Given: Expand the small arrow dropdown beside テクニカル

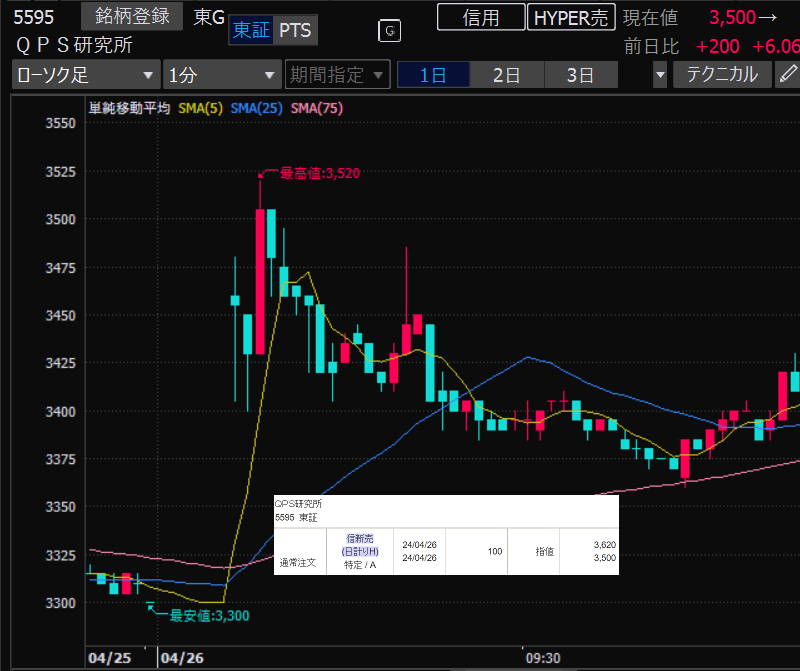Looking at the screenshot, I should (660, 75).
